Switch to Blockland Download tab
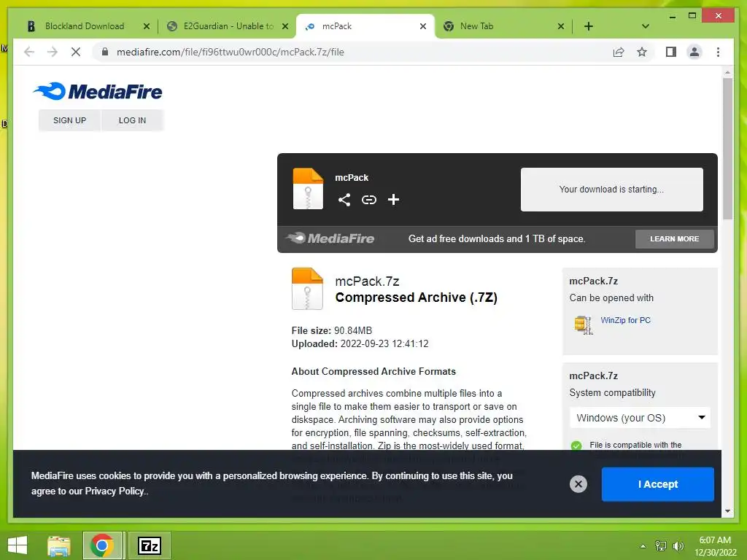The image size is (747, 560). [85, 26]
